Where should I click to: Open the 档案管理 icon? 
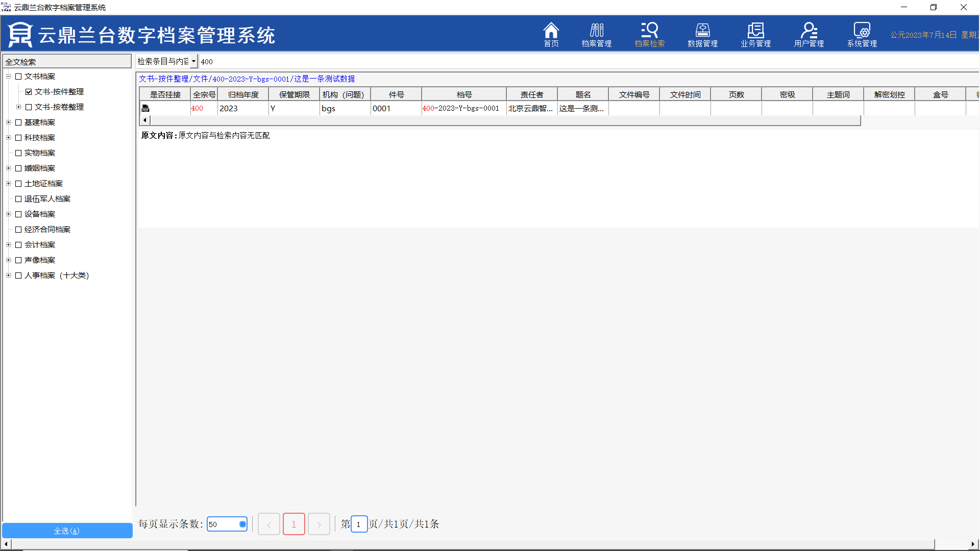[596, 35]
